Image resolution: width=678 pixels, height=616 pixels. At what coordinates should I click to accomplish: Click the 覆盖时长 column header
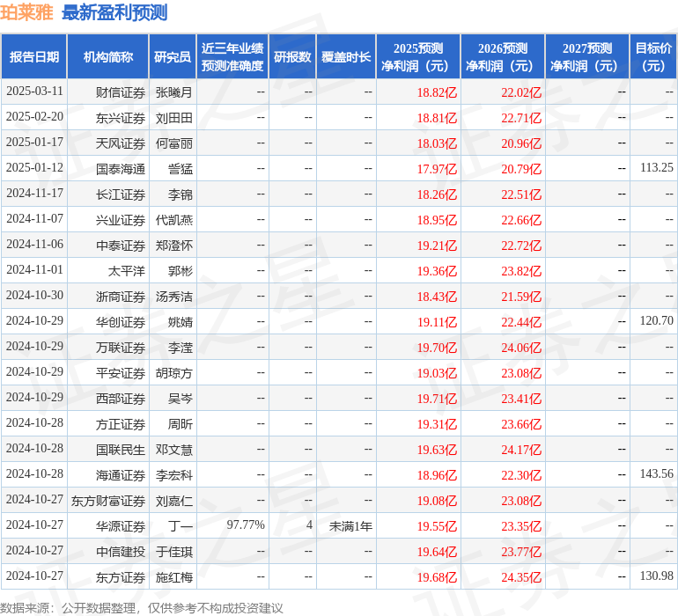[x=346, y=57]
